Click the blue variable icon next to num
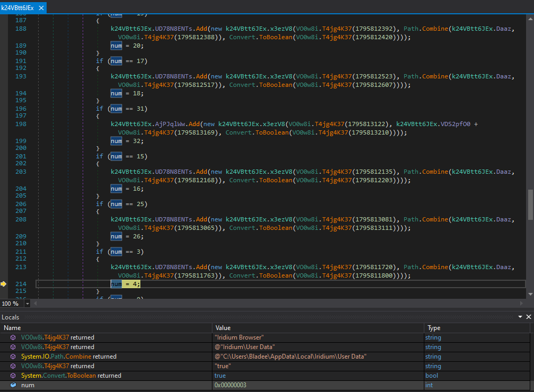 coord(13,385)
